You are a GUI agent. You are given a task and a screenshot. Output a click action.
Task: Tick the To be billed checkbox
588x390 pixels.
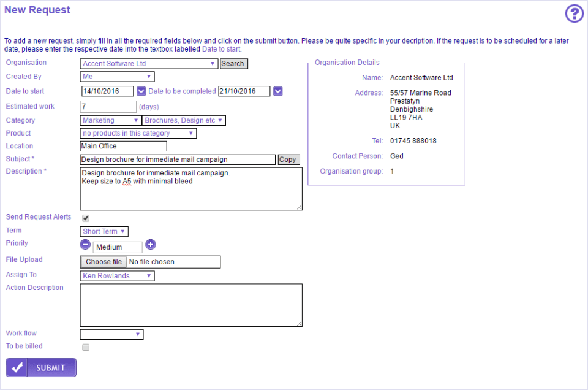click(x=86, y=347)
